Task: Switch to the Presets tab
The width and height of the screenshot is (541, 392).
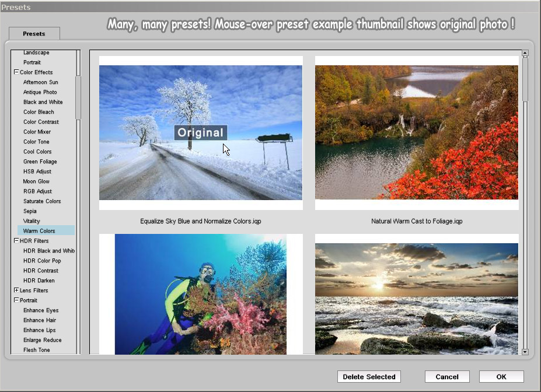Action: point(34,33)
